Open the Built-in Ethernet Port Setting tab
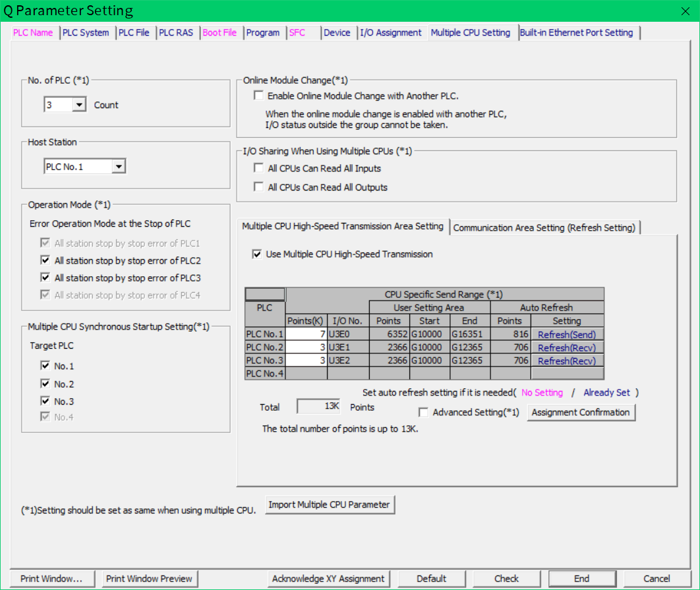The width and height of the screenshot is (700, 590). tap(576, 33)
